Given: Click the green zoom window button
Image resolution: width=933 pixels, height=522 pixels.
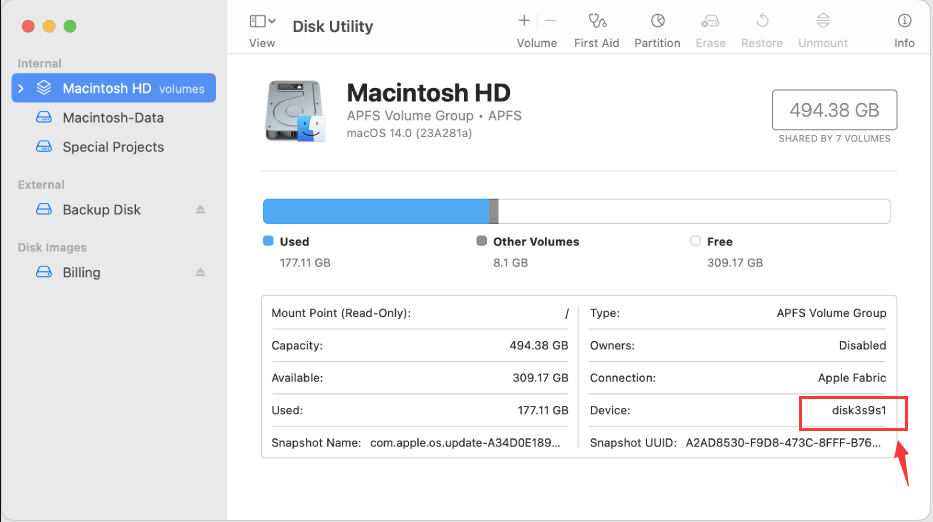Looking at the screenshot, I should 70,26.
